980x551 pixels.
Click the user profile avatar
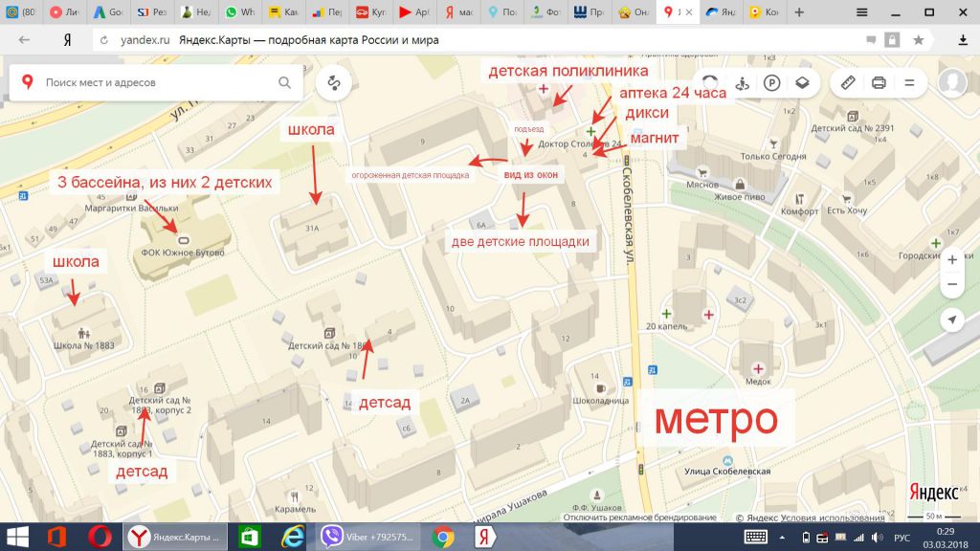pos(952,83)
